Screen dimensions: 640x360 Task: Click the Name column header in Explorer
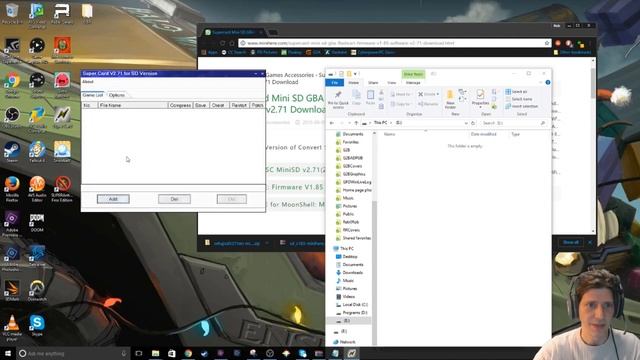click(x=389, y=134)
